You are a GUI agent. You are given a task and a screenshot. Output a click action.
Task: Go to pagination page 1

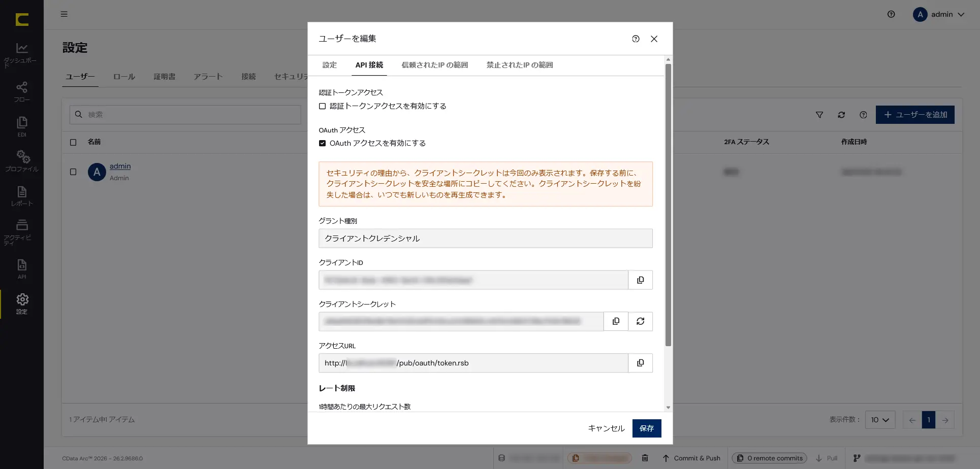928,420
